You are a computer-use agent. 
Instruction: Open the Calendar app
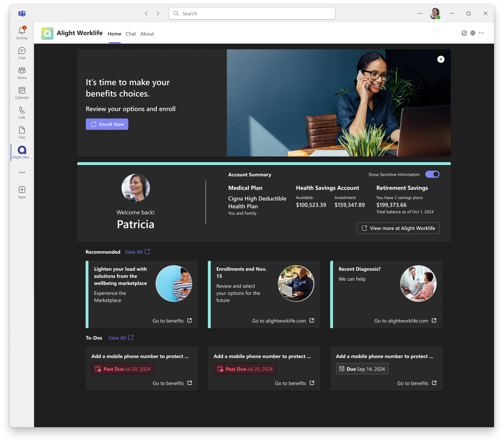pyautogui.click(x=22, y=93)
